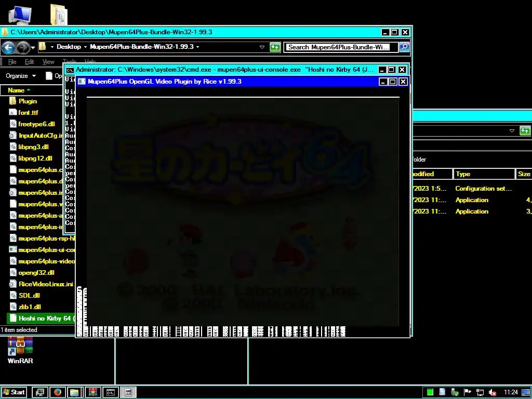Open Action Center flag tray icon
Viewport: 532px width, 399px height.
click(x=467, y=392)
